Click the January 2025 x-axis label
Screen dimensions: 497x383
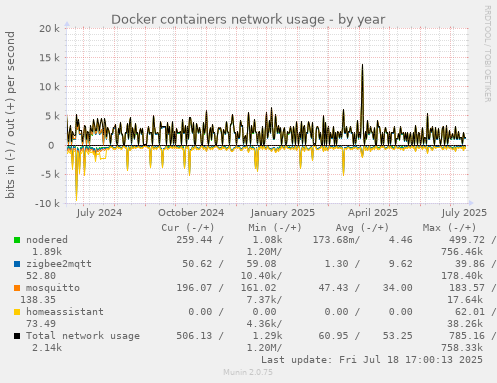click(282, 212)
